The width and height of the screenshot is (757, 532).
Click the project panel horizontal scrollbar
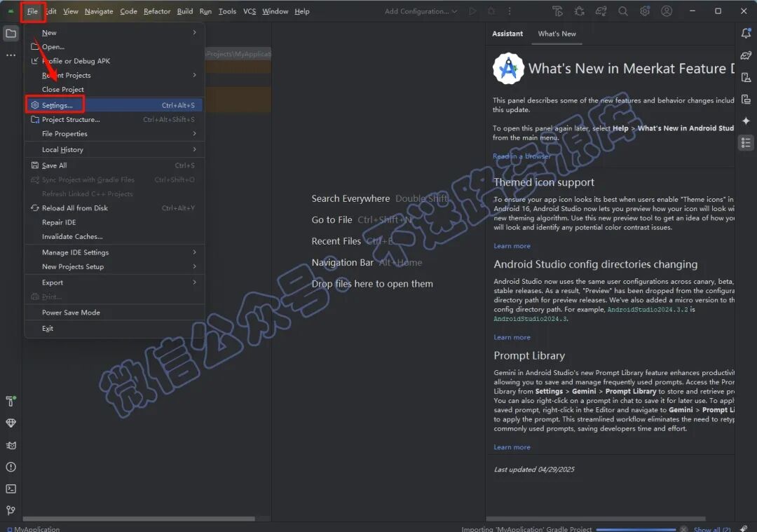[139, 519]
